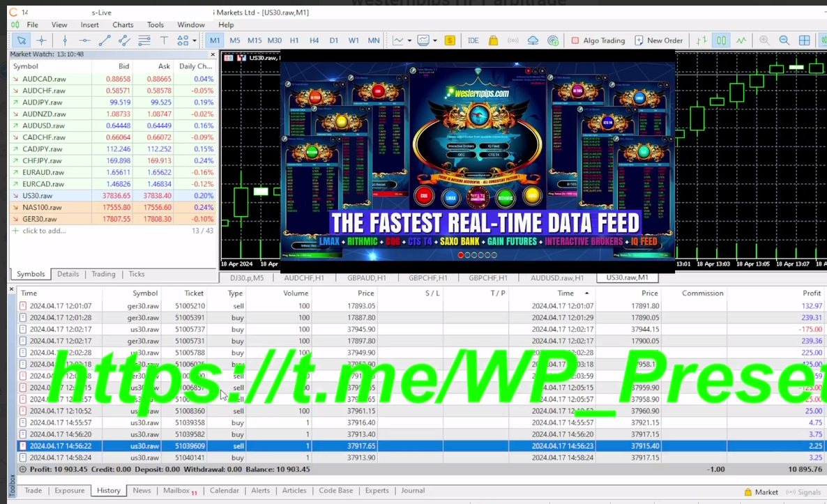Select the equidistant channel tool
Viewport: 827px width, 504px height.
(x=124, y=40)
